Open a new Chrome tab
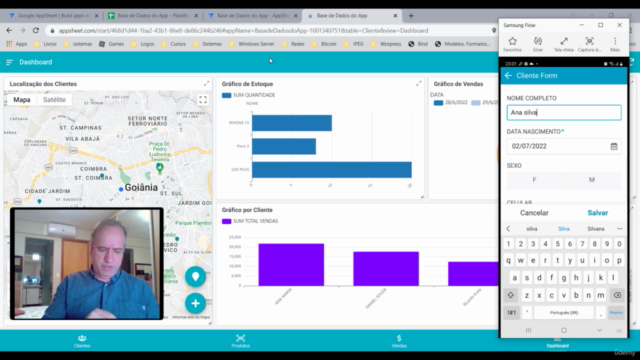Viewport: 640px width, 360px height. [x=411, y=16]
